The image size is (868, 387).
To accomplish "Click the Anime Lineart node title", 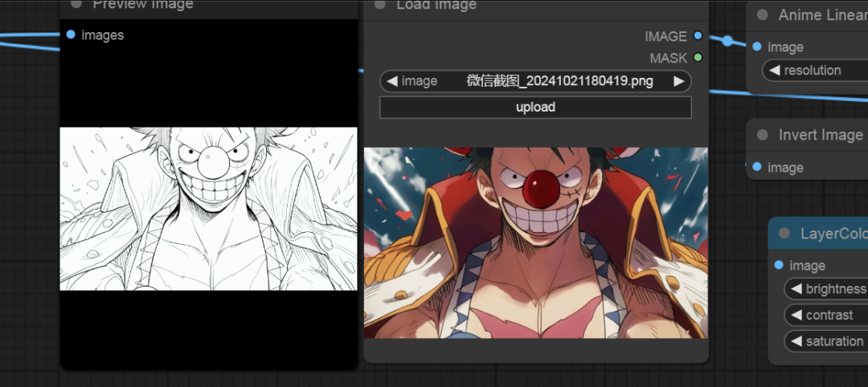I will click(823, 15).
